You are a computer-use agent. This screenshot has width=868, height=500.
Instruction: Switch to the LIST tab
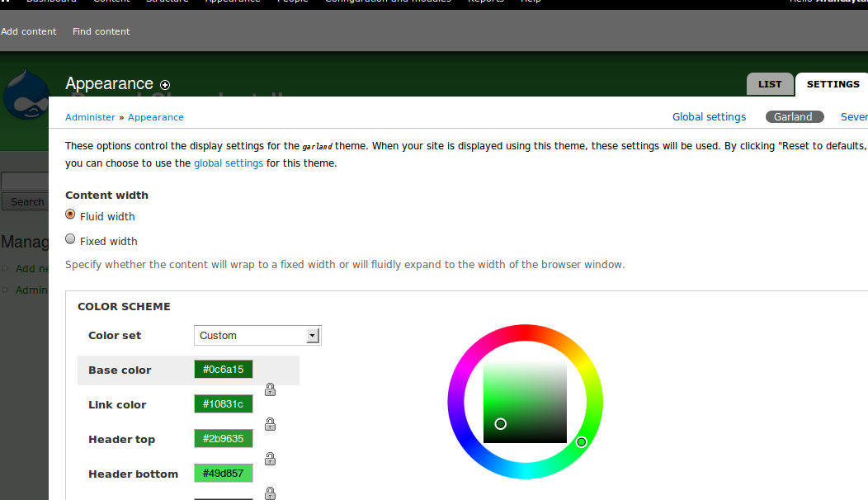coord(770,83)
